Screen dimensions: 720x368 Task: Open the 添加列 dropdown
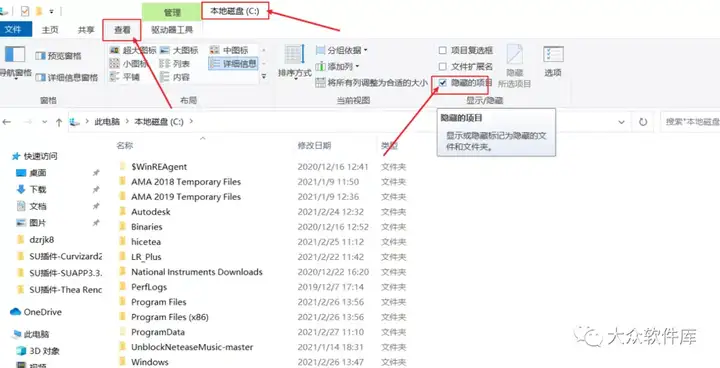338,67
